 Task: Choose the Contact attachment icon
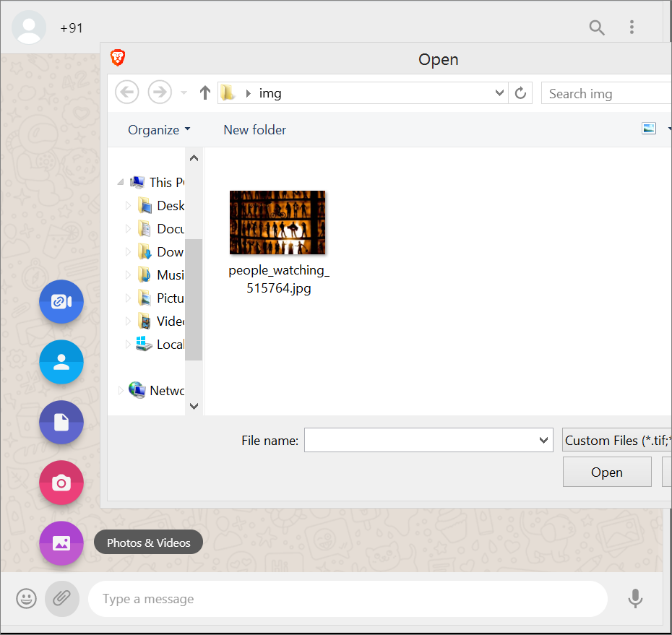point(61,362)
